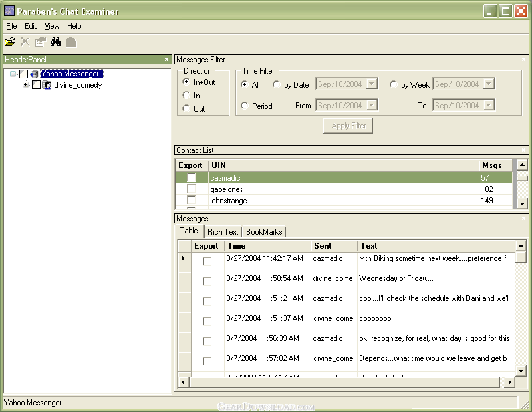Tick Export checkbox for gabejones contact
Image resolution: width=532 pixels, height=412 pixels.
point(192,189)
